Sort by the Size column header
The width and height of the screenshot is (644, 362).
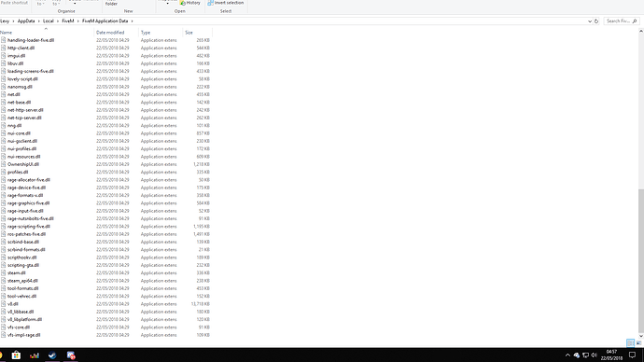pyautogui.click(x=189, y=33)
